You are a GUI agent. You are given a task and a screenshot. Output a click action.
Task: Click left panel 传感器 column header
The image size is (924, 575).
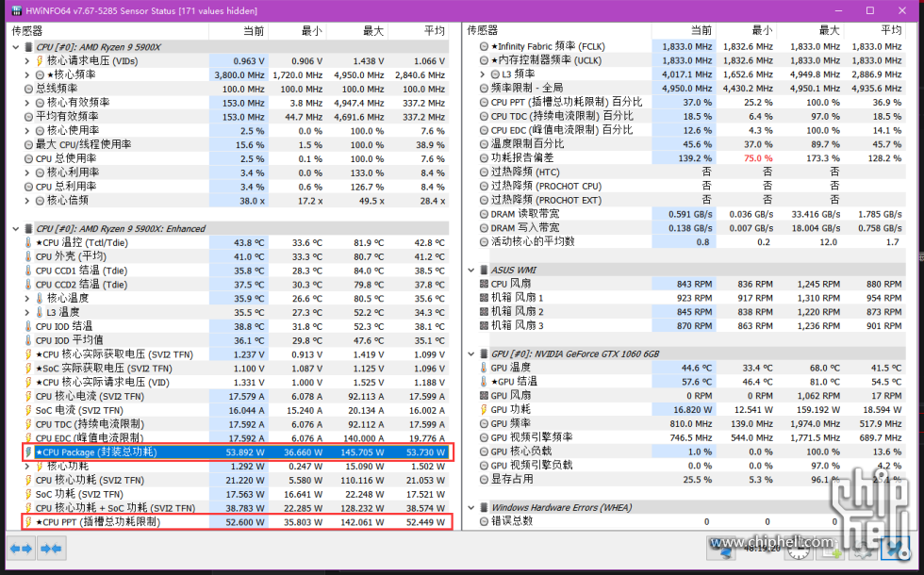[107, 31]
